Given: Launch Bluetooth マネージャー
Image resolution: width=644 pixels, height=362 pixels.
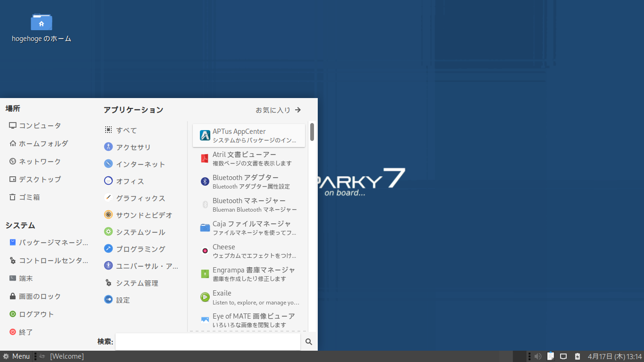Looking at the screenshot, I should tap(249, 205).
